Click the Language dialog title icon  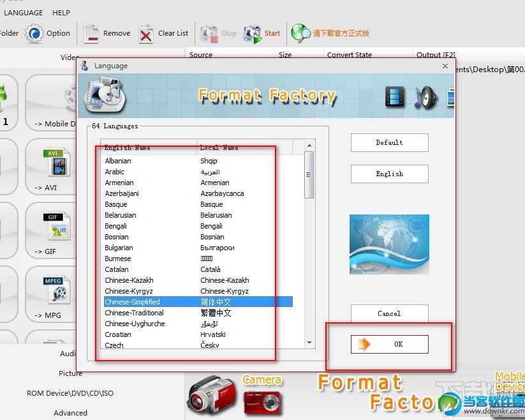(x=84, y=66)
